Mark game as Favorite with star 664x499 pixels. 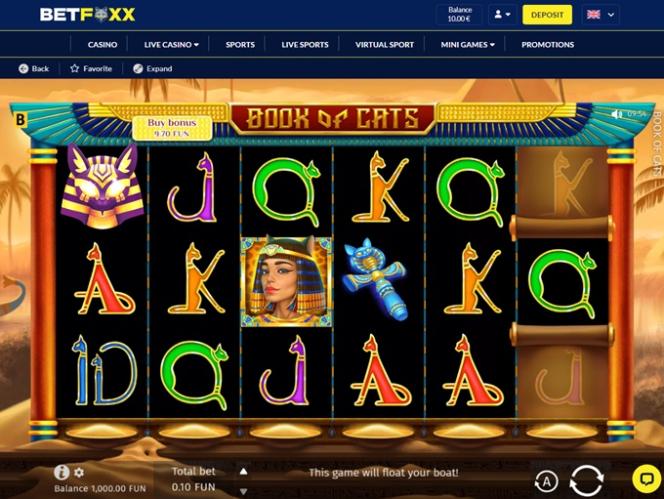click(x=75, y=69)
